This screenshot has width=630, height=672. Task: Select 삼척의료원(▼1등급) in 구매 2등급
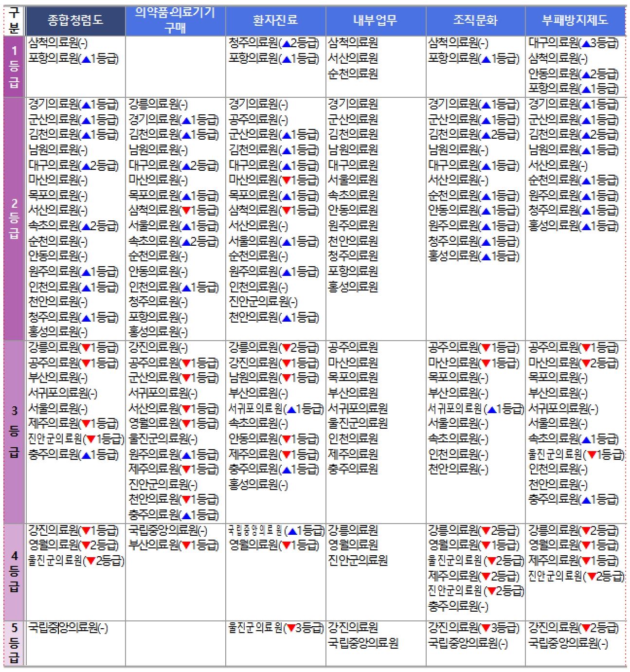[174, 210]
